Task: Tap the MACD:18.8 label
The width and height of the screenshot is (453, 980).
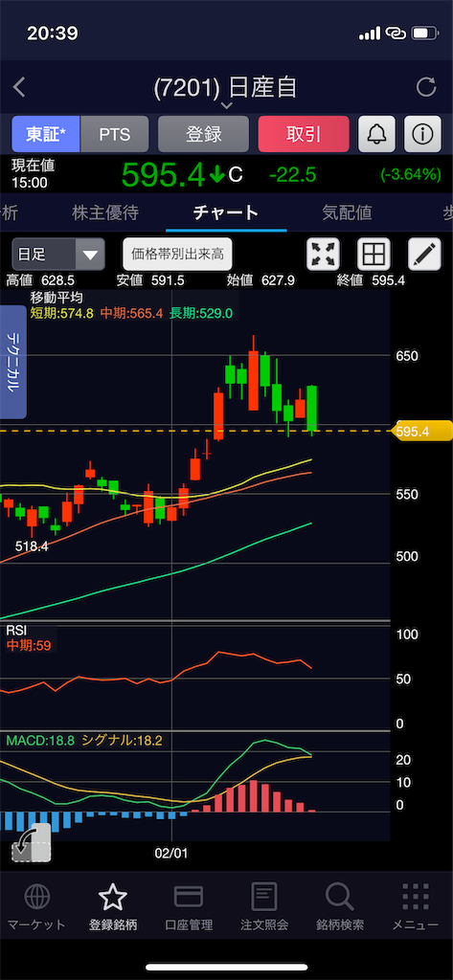Action: 40,742
